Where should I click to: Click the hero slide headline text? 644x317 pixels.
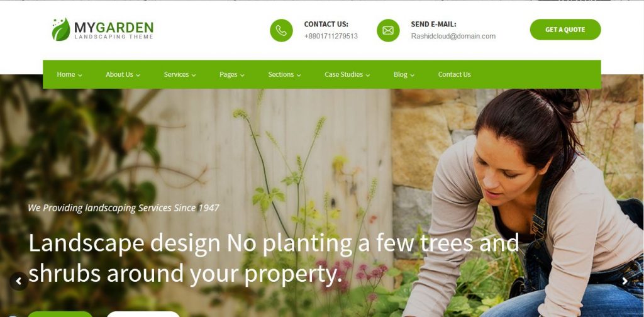coord(274,258)
